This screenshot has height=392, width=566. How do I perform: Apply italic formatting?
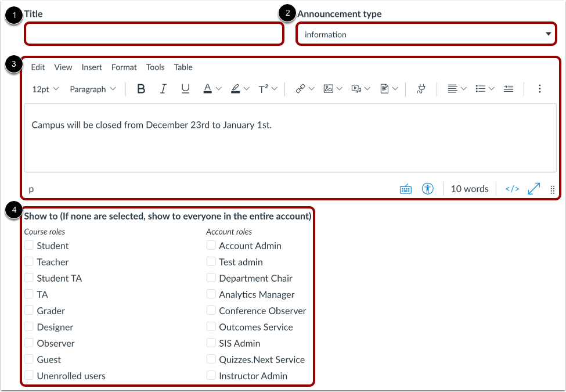(x=163, y=88)
